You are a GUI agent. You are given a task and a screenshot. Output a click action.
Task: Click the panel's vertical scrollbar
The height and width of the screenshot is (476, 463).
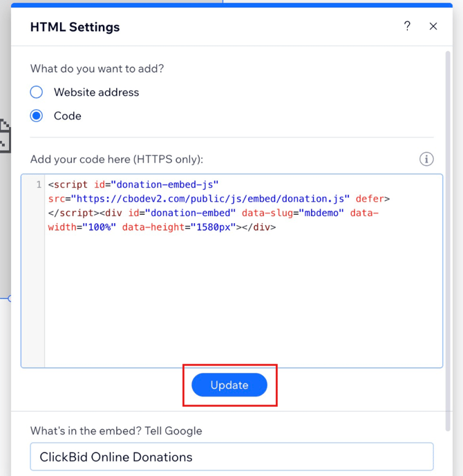[x=448, y=207]
